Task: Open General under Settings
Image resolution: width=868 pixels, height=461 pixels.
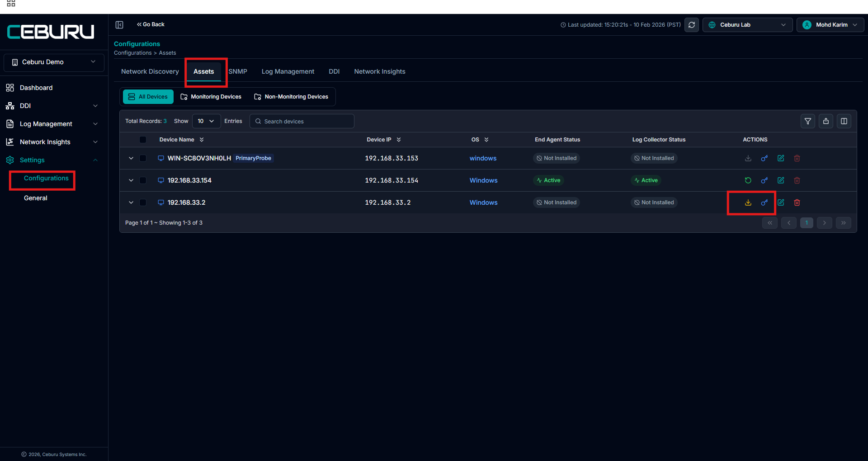Action: [36, 198]
